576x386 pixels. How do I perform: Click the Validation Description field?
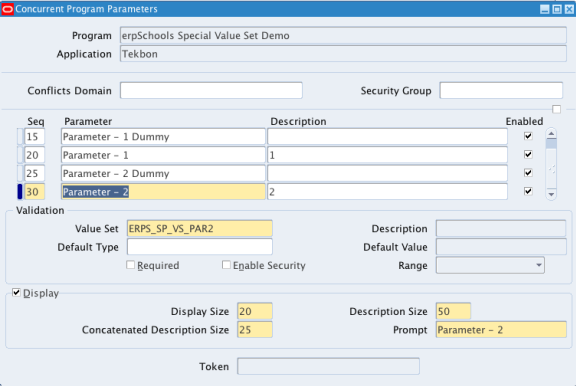click(501, 228)
